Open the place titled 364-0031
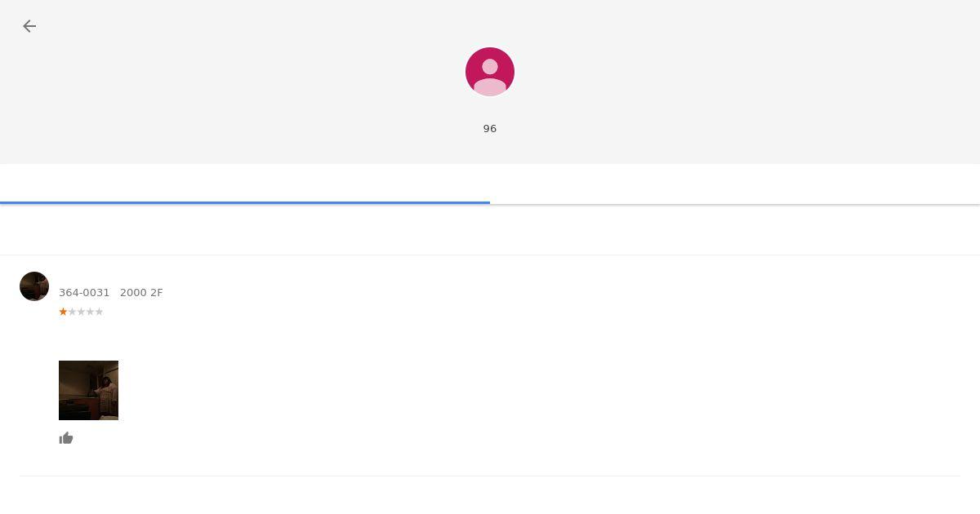 click(x=84, y=292)
